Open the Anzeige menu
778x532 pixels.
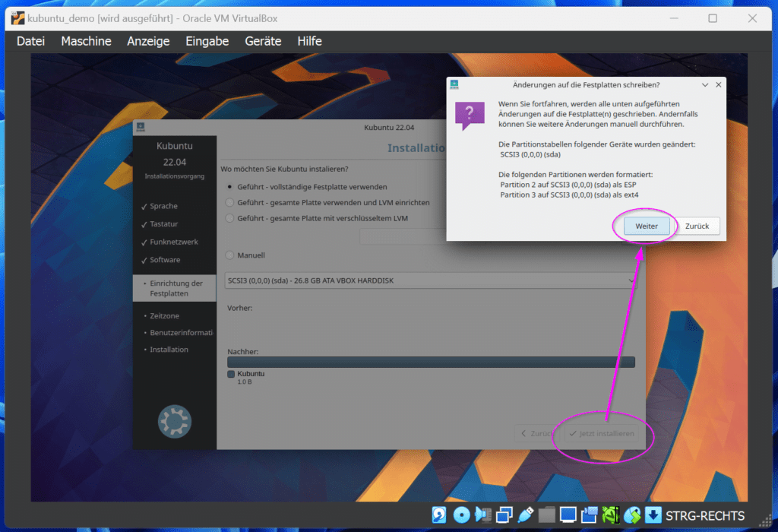pyautogui.click(x=148, y=41)
